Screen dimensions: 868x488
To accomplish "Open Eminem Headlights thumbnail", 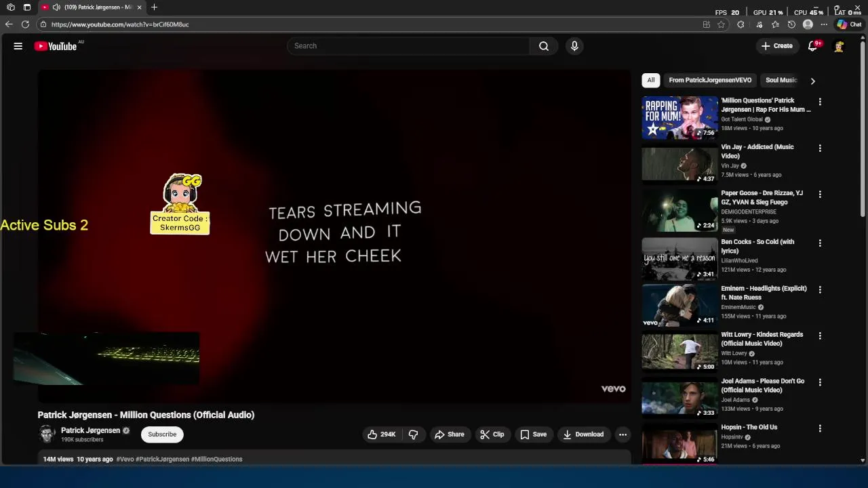I will (x=679, y=305).
